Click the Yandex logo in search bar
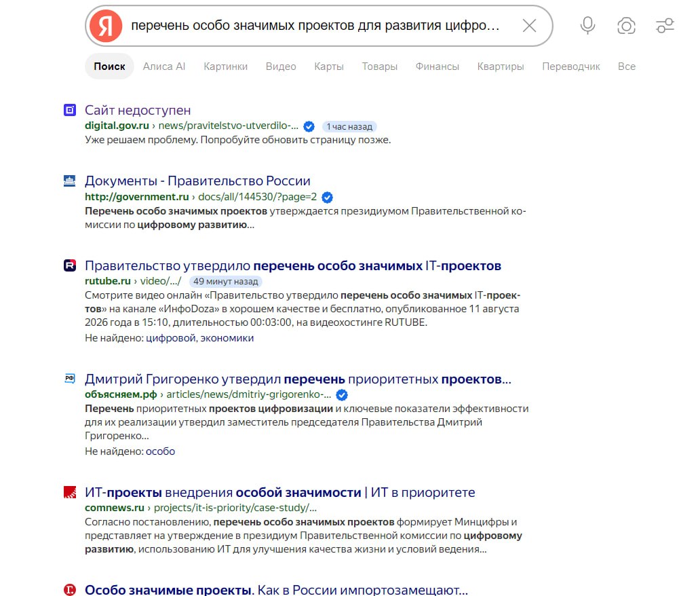This screenshot has height=596, width=700. coord(106,26)
